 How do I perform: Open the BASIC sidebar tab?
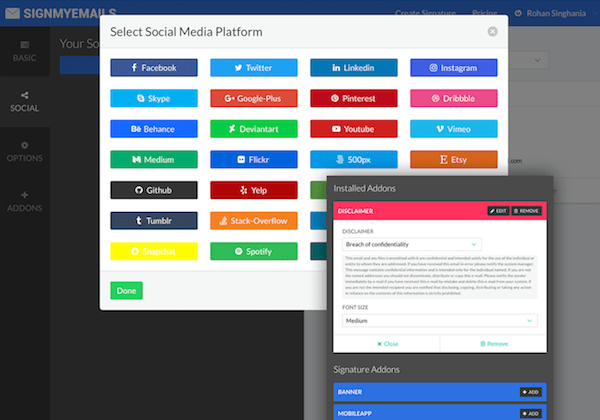(24, 51)
